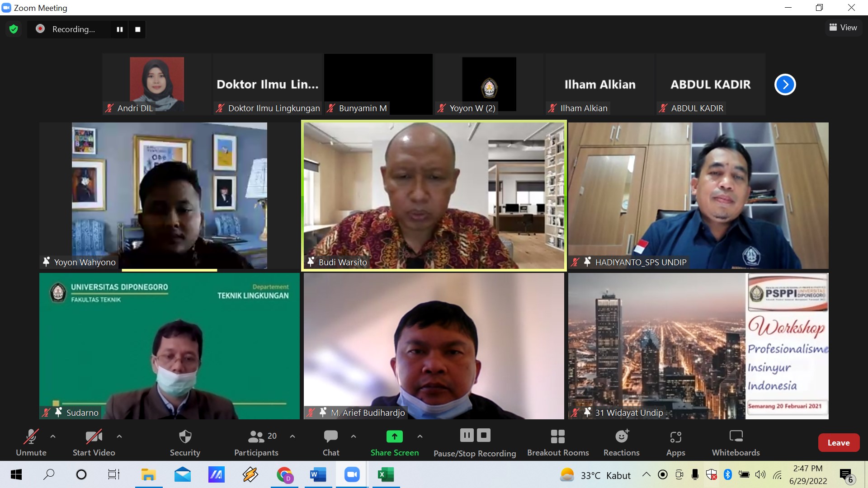Click the green Share Screen icon
Viewport: 868px width, 488px height.
click(x=394, y=436)
